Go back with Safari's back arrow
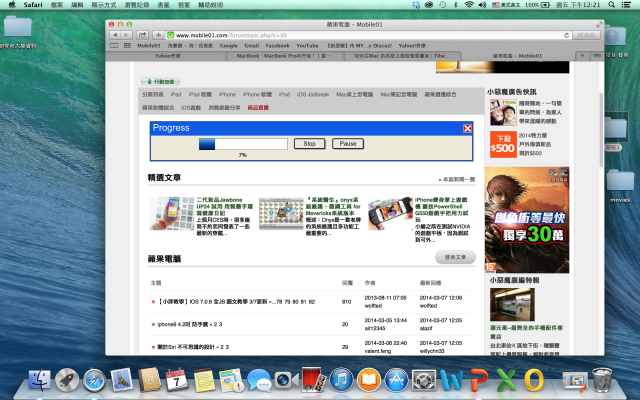 click(116, 35)
